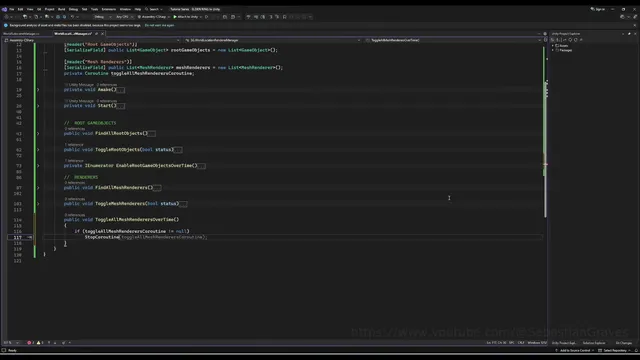Close the Unity Project Explorer panel
The image size is (640, 360).
635,34
